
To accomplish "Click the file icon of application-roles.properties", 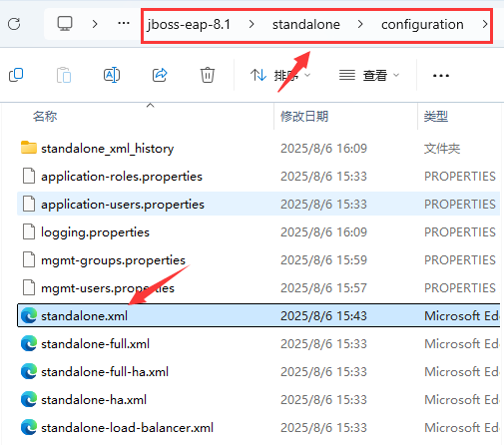I will coord(29,176).
